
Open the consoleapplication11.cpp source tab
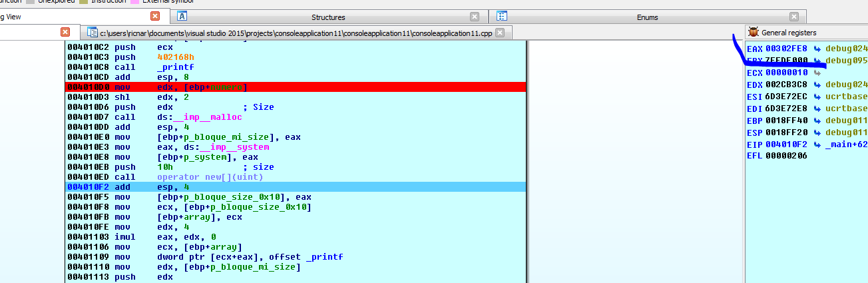(296, 32)
